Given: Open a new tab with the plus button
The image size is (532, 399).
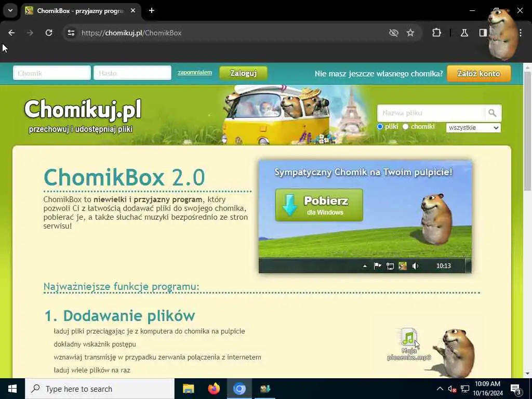Looking at the screenshot, I should coord(152,10).
